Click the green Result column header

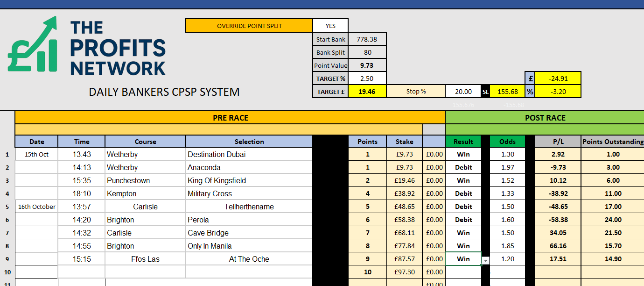463,142
